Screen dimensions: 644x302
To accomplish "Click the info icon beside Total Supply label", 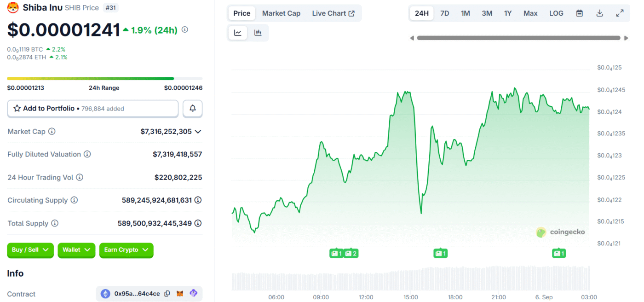I will [x=55, y=224].
